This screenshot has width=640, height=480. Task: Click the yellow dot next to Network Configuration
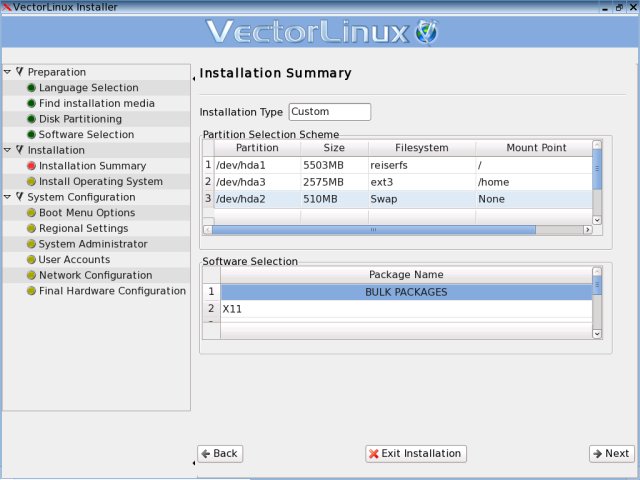[x=31, y=275]
